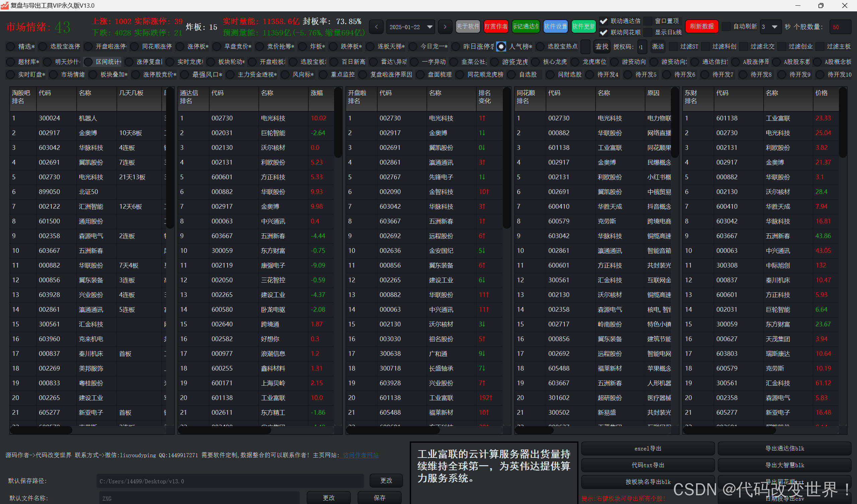Screen dimensions: 857x504
Task: Tick the 自动刷新 checkbox
Action: click(726, 26)
